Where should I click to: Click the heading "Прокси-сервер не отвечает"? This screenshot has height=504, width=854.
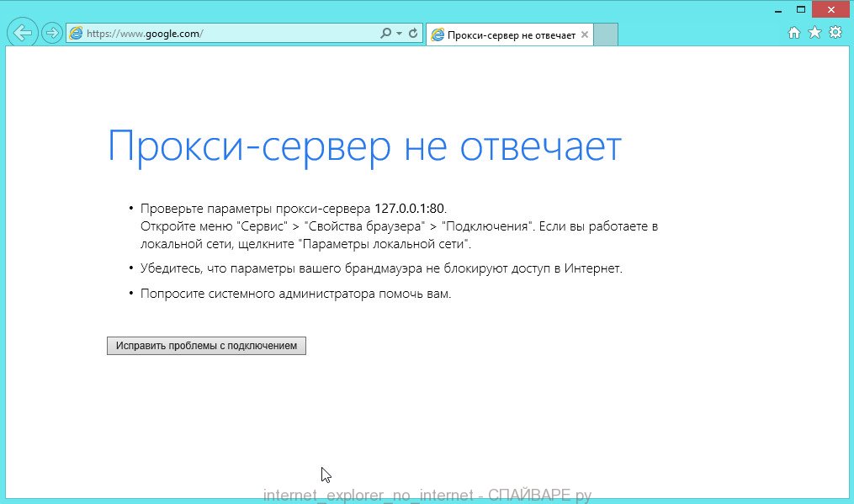point(364,146)
